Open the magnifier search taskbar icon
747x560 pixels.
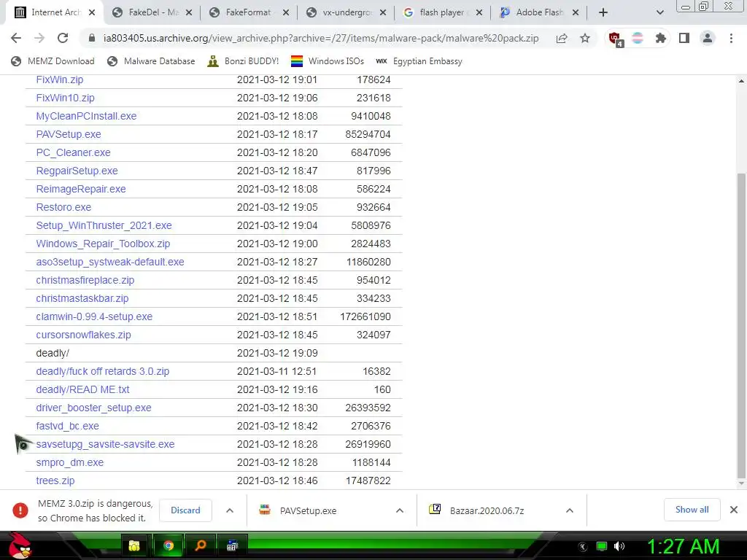tap(201, 545)
